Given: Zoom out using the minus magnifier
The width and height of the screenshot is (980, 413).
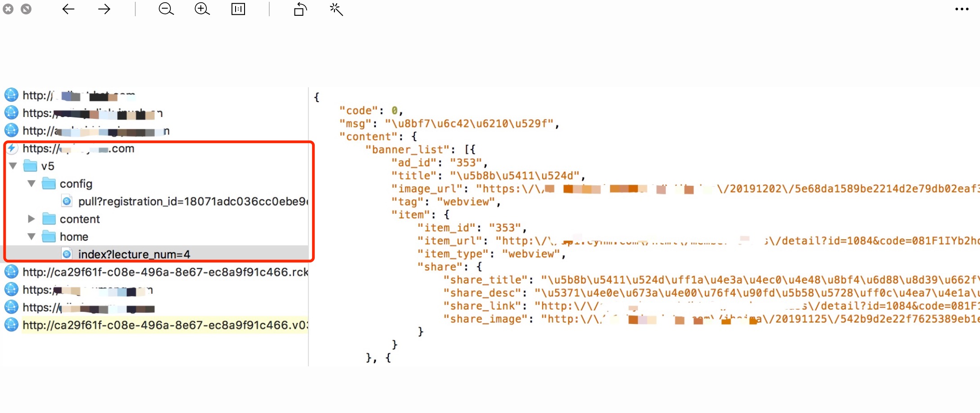Looking at the screenshot, I should click(x=166, y=9).
